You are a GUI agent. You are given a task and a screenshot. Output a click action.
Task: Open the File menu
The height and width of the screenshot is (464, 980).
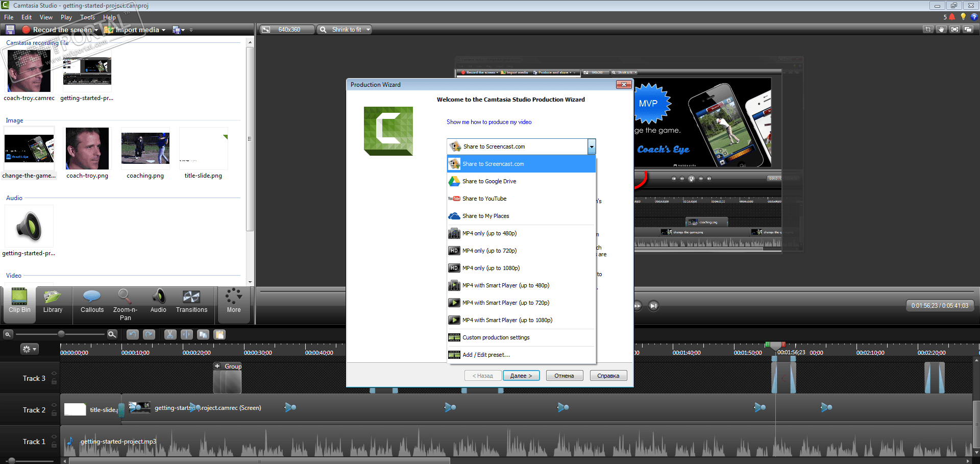(9, 17)
